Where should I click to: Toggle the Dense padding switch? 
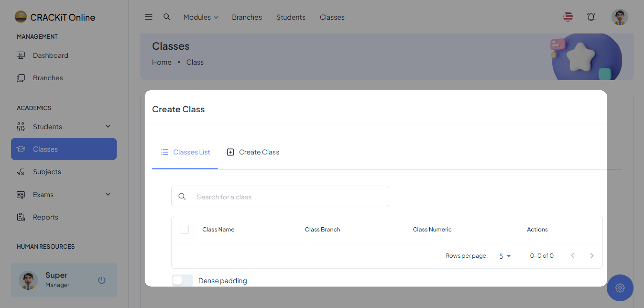tap(182, 280)
